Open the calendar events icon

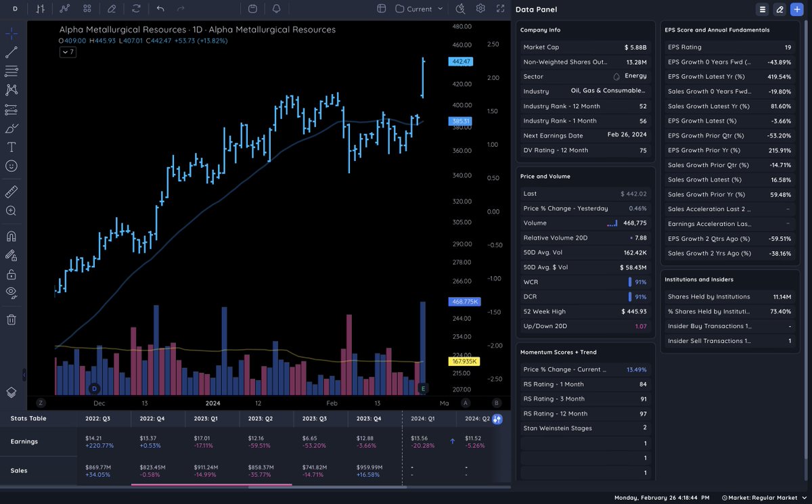(252, 9)
